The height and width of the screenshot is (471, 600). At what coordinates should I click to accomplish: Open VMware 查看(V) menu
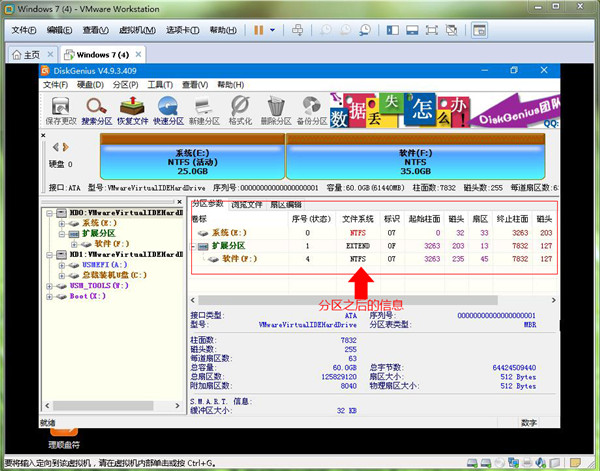pos(96,30)
